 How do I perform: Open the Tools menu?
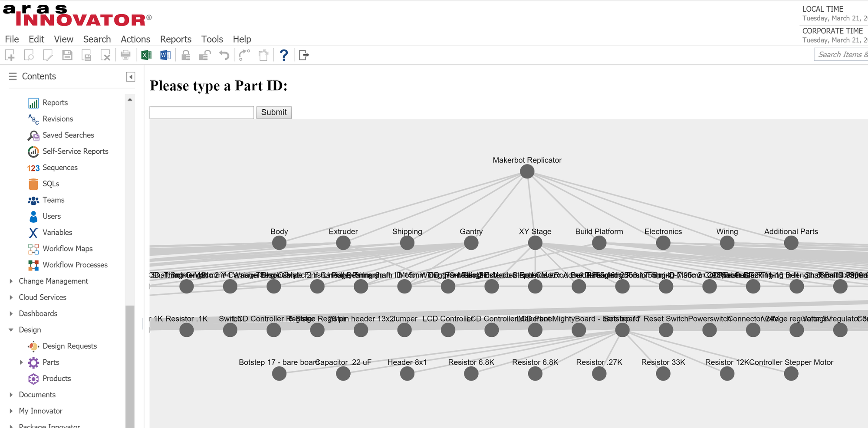pos(212,39)
